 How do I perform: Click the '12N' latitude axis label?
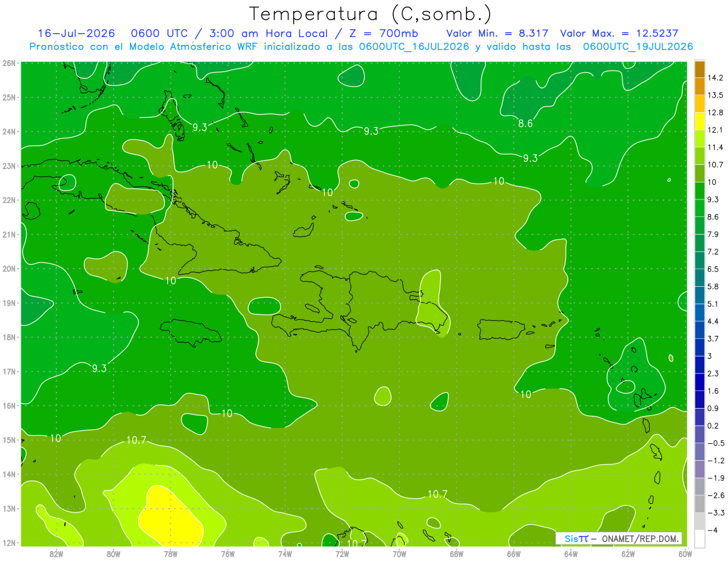(9, 543)
